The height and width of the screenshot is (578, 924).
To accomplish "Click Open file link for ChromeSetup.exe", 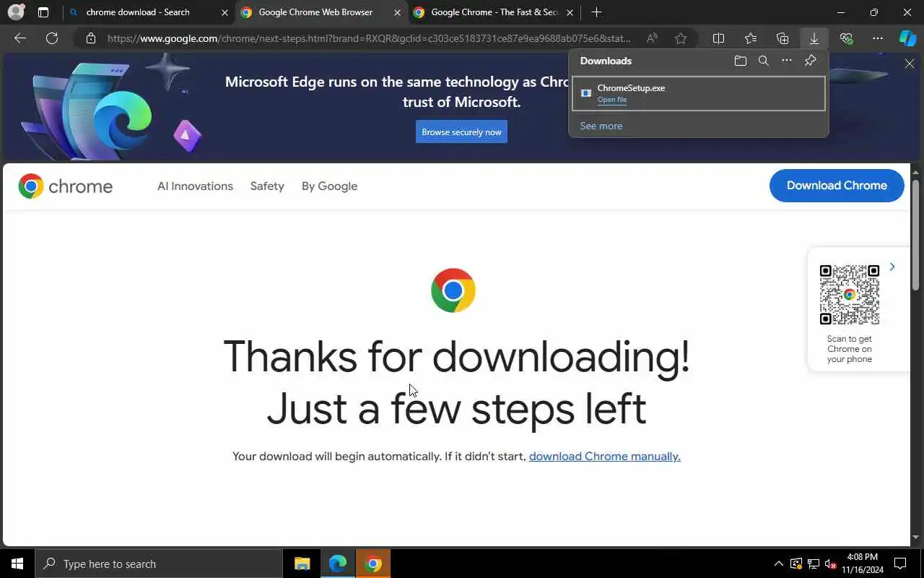I will 611,100.
